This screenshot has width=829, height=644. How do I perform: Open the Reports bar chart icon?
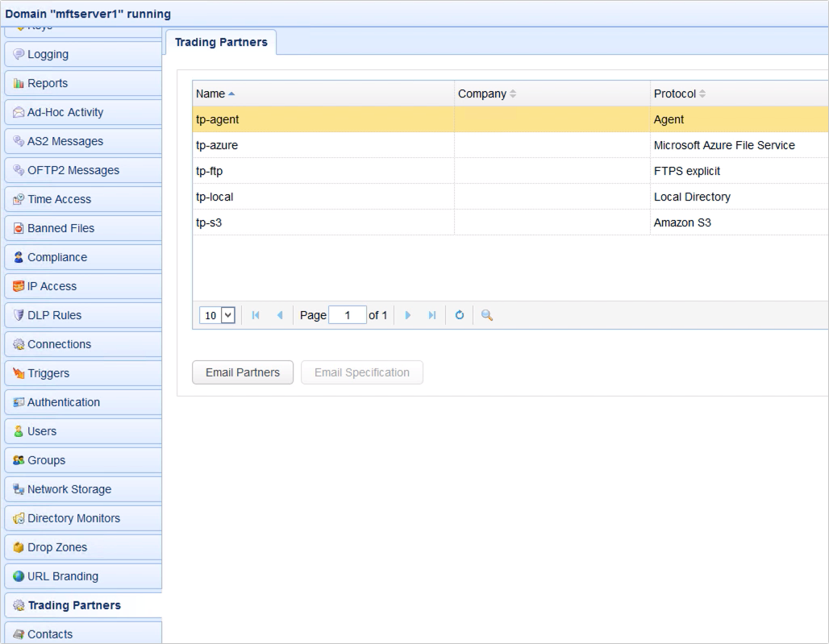click(x=18, y=82)
